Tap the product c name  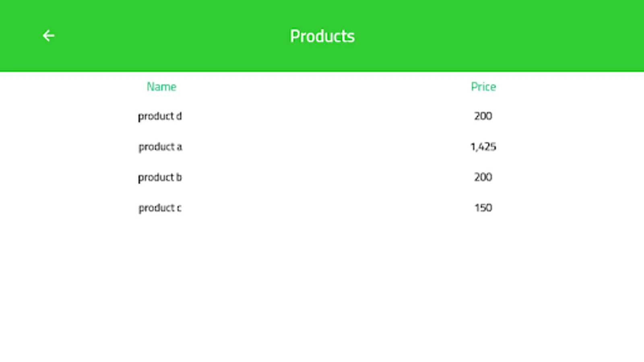(160, 208)
